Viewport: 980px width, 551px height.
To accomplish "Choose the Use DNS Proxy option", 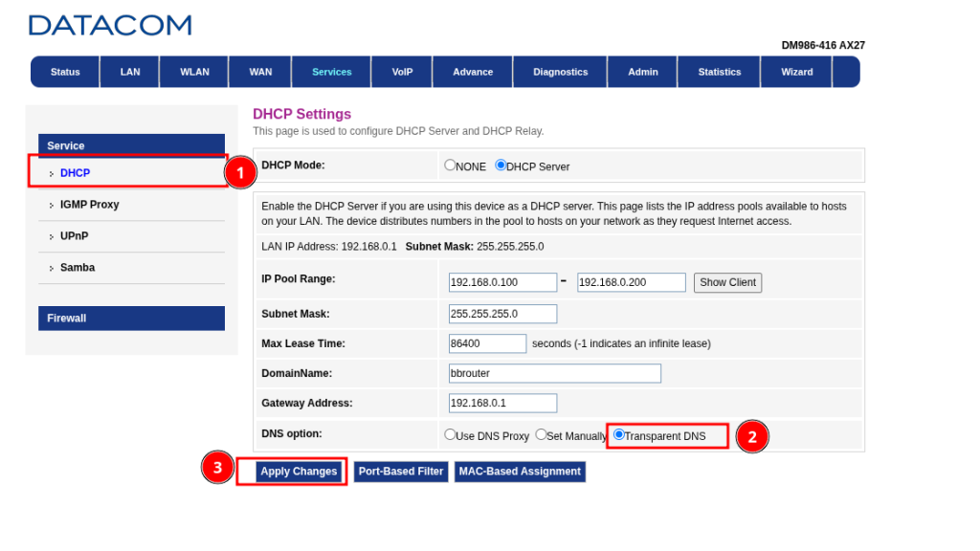I will point(450,434).
